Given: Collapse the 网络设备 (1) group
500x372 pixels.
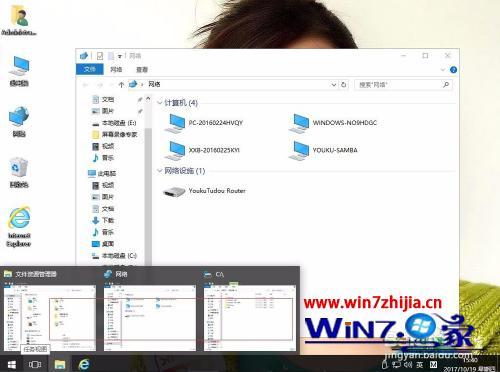Looking at the screenshot, I should 159,171.
